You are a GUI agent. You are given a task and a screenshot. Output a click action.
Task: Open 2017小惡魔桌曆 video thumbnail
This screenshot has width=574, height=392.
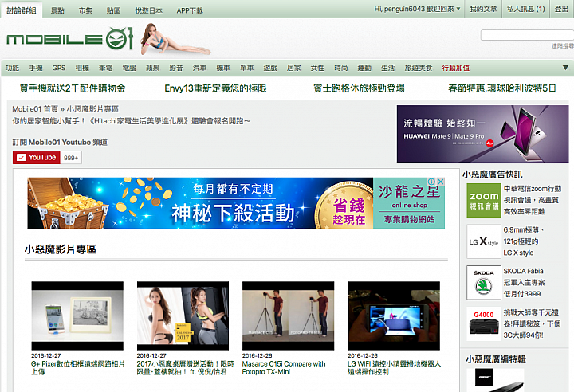(x=183, y=316)
